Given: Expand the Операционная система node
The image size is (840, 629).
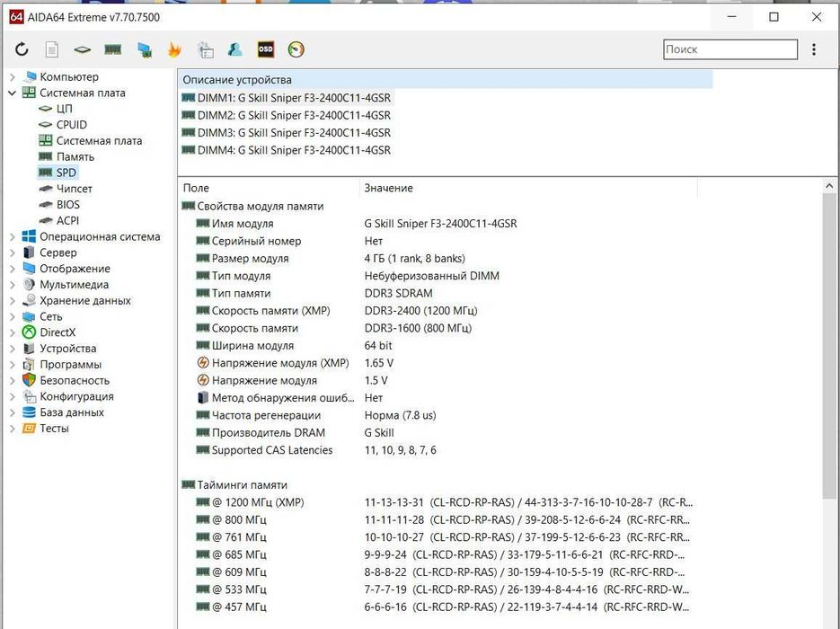Looking at the screenshot, I should point(13,237).
